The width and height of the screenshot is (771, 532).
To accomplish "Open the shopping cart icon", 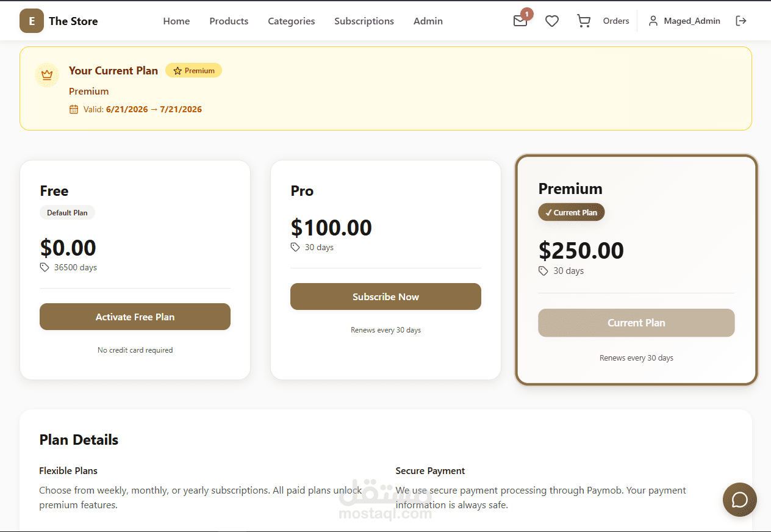I will [584, 21].
